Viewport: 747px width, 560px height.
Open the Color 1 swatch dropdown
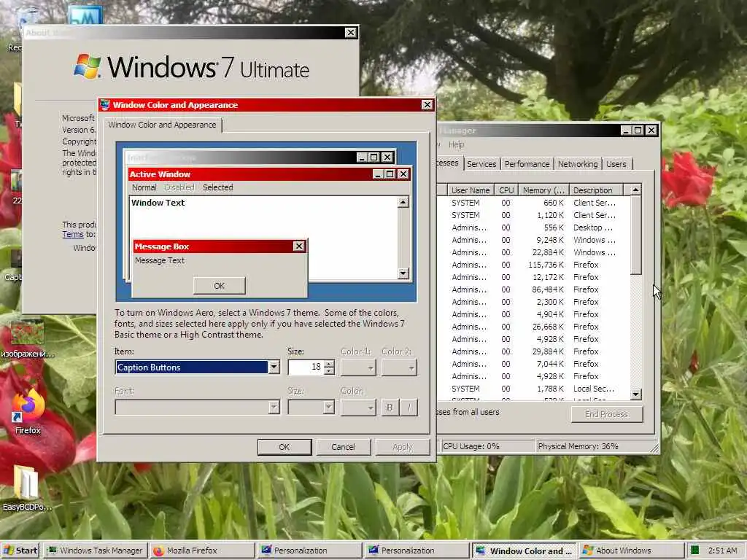(358, 367)
